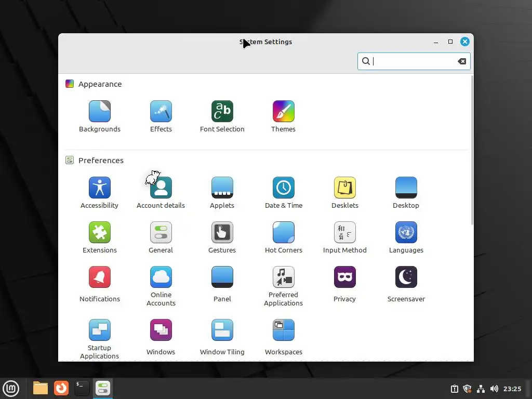Open the Effects settings module
Viewport: 532px width, 399px height.
click(161, 116)
